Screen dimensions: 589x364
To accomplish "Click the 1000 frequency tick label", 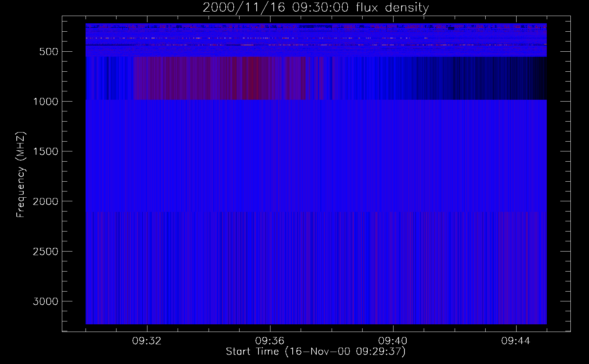I will tap(46, 102).
